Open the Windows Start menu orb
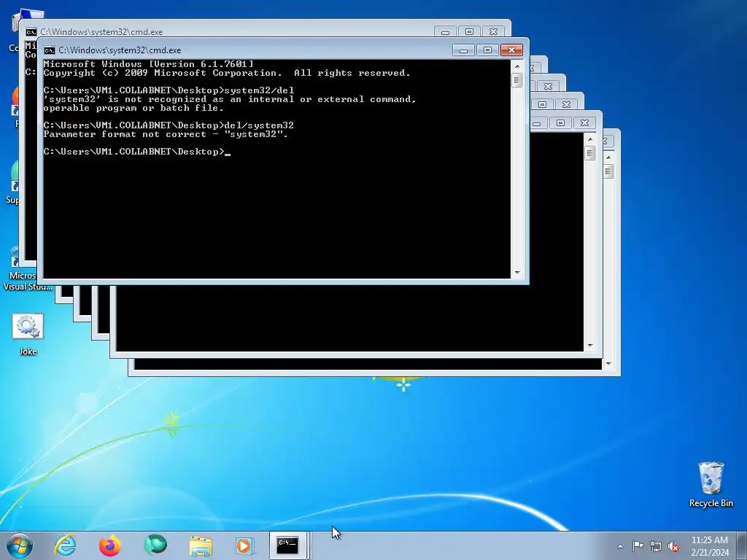 [x=20, y=545]
